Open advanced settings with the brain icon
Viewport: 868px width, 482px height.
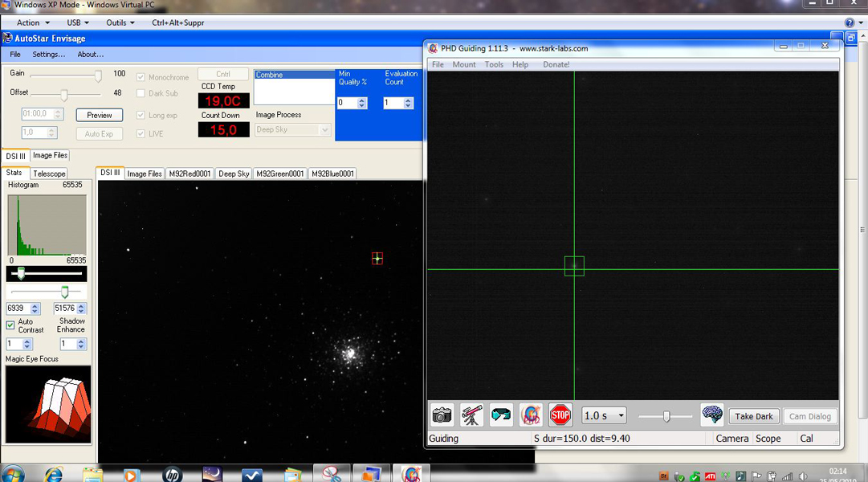tap(712, 415)
